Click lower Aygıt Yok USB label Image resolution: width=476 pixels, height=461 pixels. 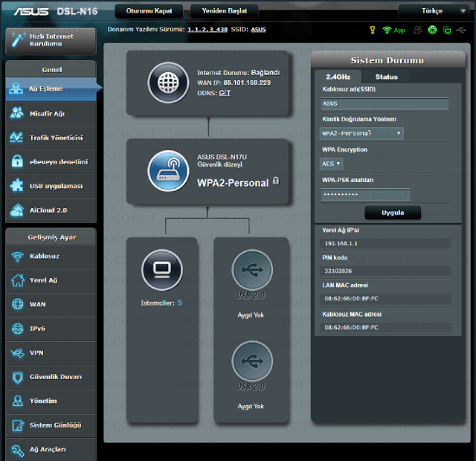tap(251, 406)
